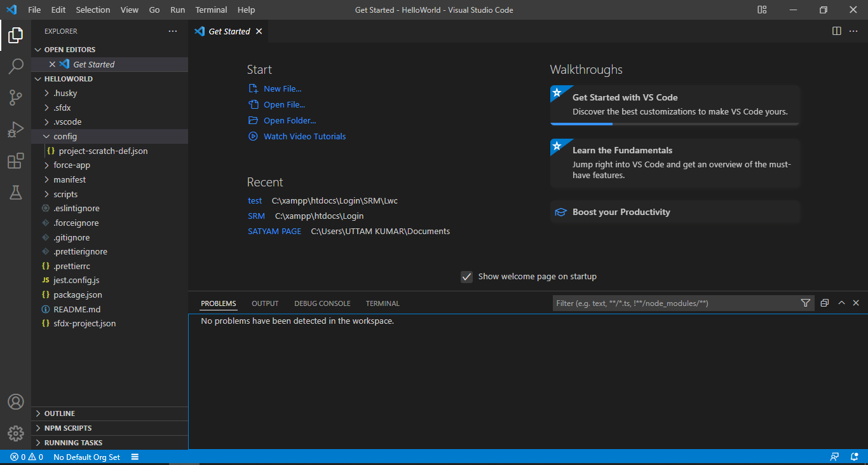Uncheck Show welcome page on startup

(x=467, y=277)
